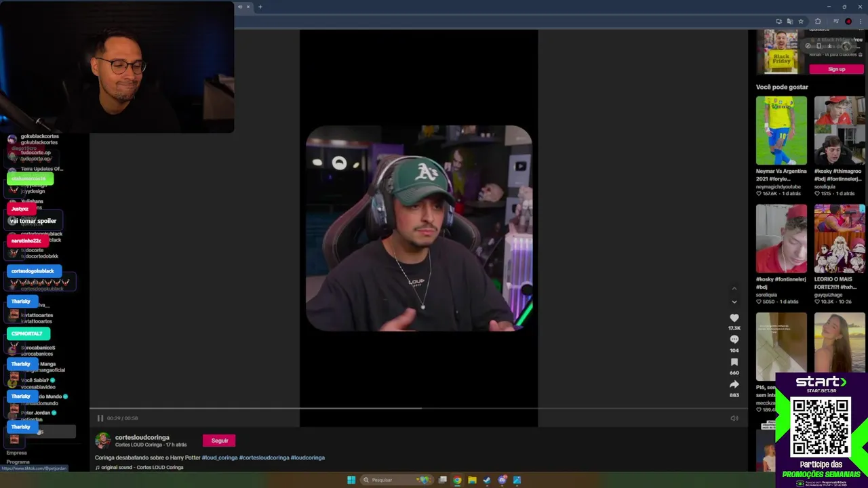Open the #cortesloudcoringa hashtag

[x=264, y=457]
